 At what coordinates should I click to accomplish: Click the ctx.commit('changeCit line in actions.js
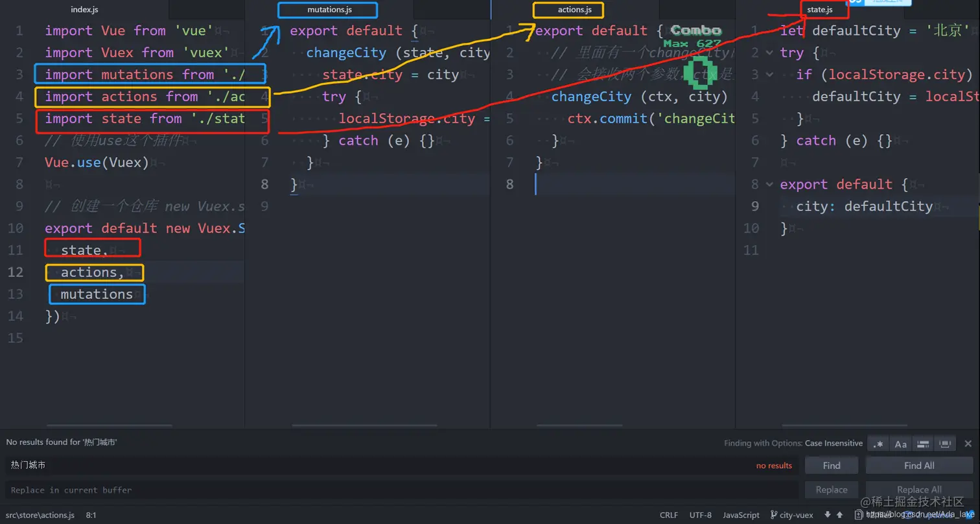(651, 119)
